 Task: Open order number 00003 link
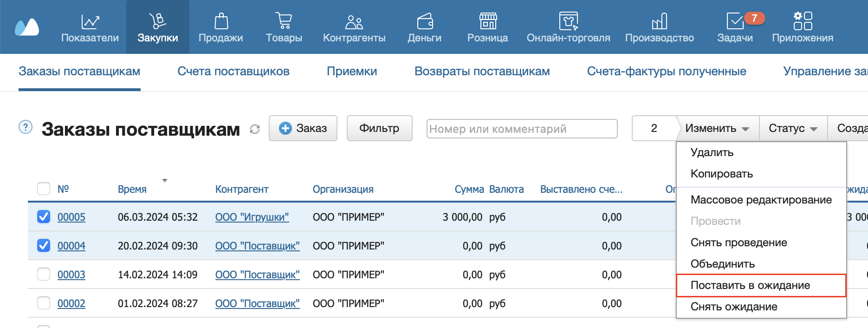point(71,275)
